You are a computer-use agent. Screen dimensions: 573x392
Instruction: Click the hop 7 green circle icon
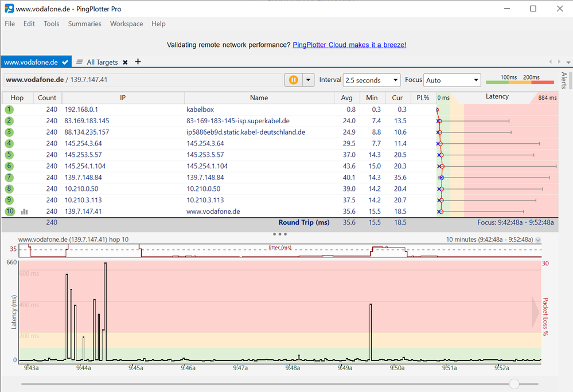[9, 178]
